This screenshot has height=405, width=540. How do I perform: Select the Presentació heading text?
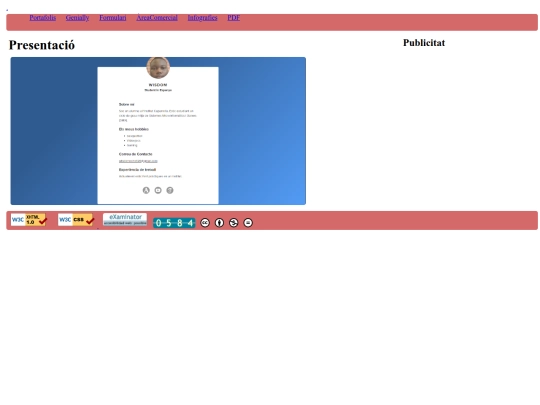coord(42,45)
